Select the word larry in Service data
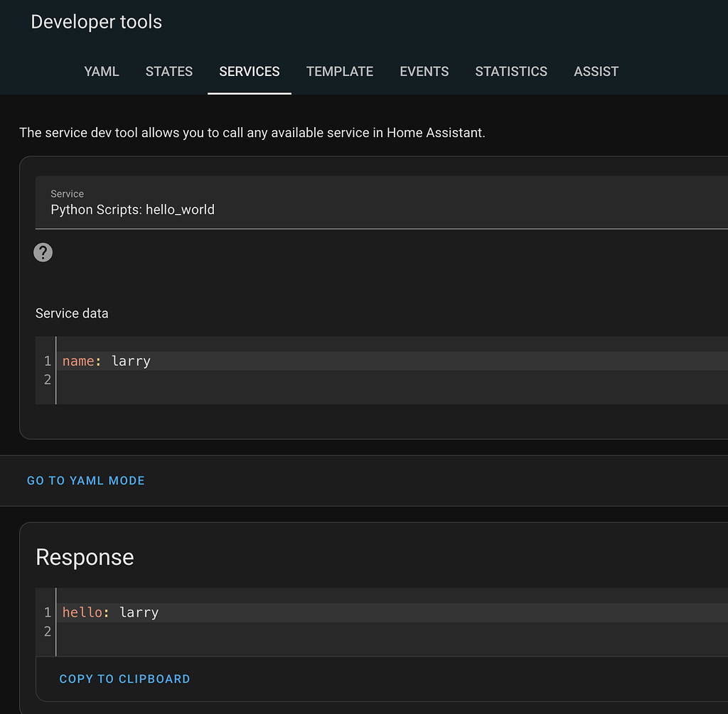 131,361
